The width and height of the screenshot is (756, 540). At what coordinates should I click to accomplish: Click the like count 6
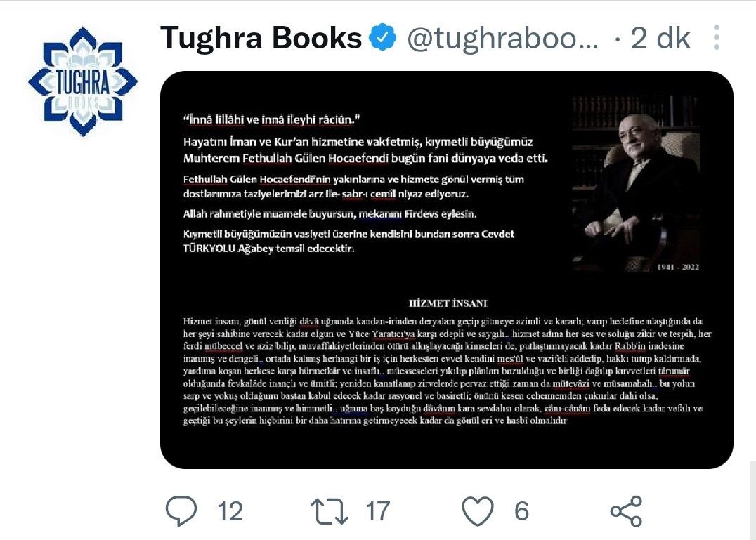[521, 511]
